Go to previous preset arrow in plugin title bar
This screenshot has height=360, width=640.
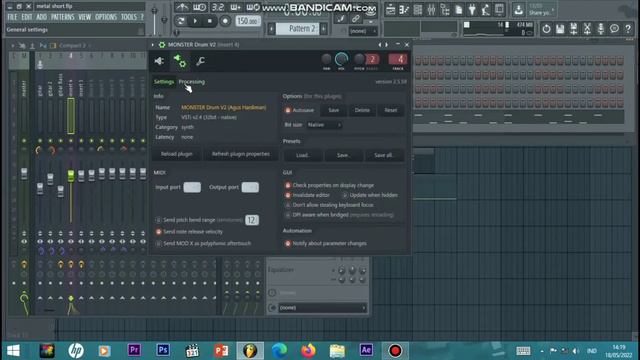pos(380,44)
